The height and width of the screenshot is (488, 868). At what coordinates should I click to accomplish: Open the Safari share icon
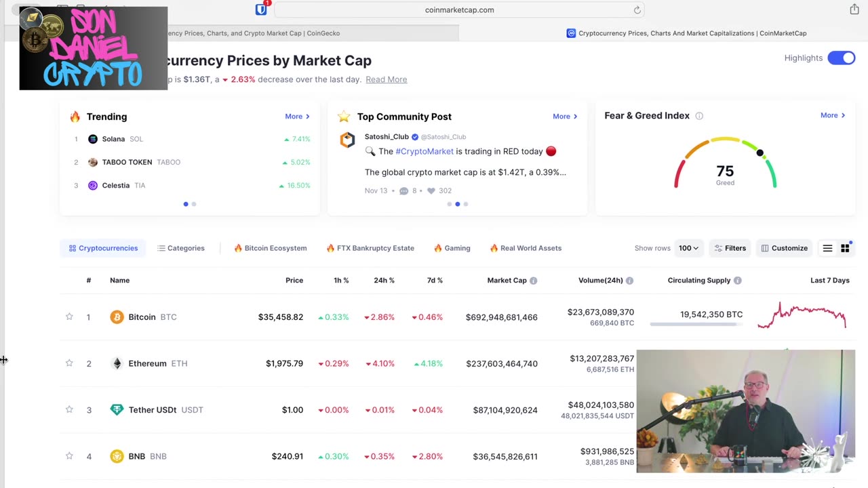tap(854, 9)
